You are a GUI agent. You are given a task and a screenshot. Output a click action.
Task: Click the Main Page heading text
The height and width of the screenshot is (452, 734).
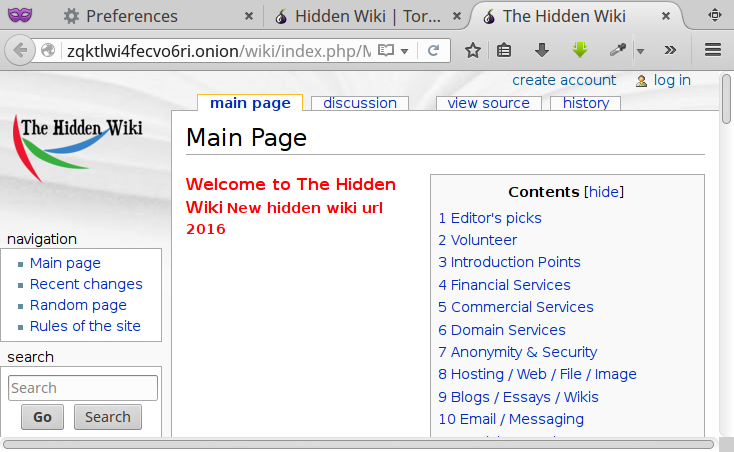coord(246,138)
